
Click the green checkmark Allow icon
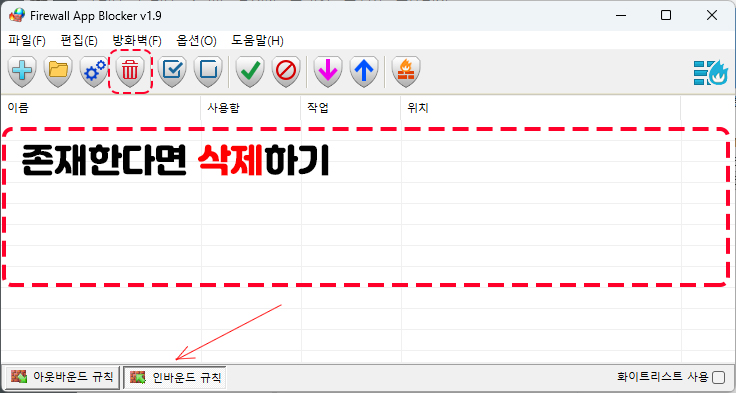pos(250,71)
